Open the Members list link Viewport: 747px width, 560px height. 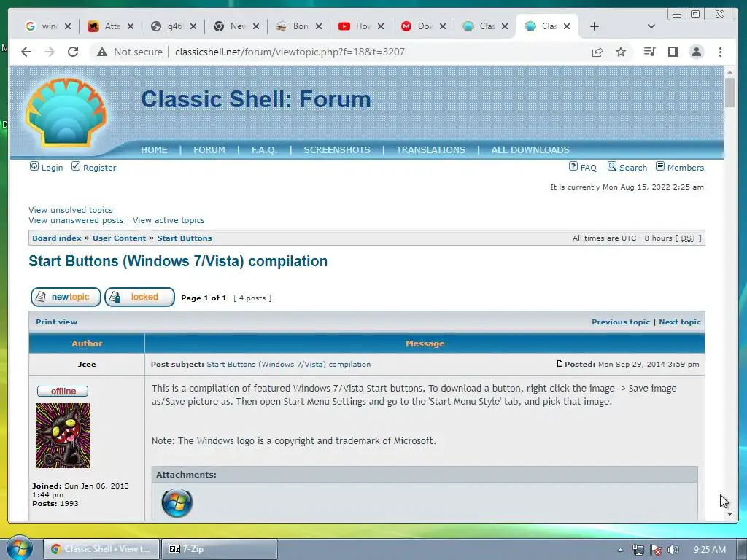(686, 168)
